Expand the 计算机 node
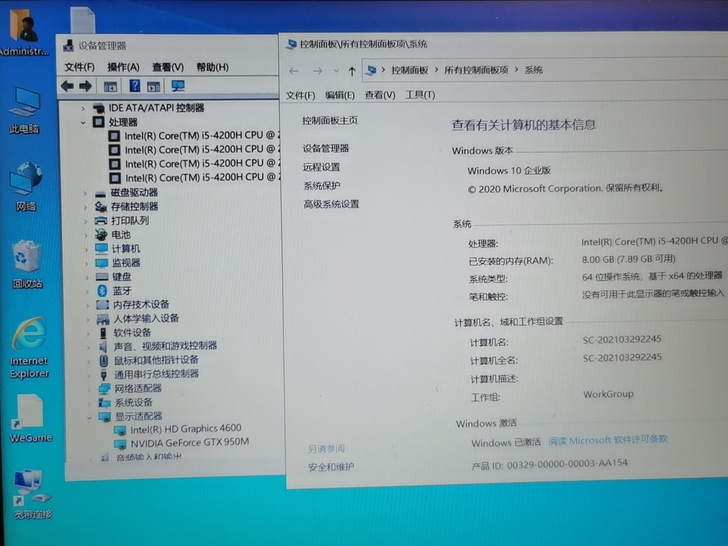This screenshot has width=728, height=546. 86,249
